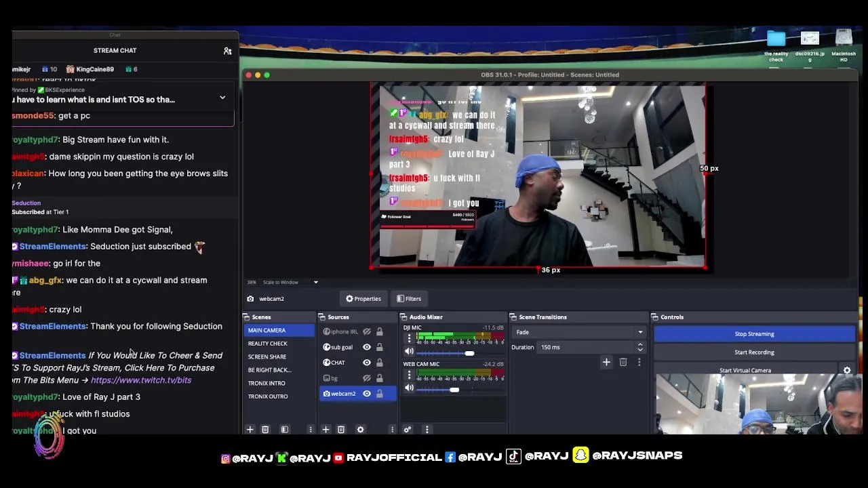Select the bg source row
This screenshot has height=488, width=868.
(x=358, y=378)
